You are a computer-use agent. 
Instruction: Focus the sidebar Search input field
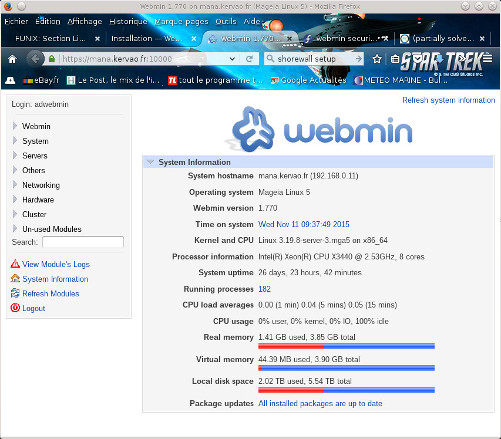[83, 242]
